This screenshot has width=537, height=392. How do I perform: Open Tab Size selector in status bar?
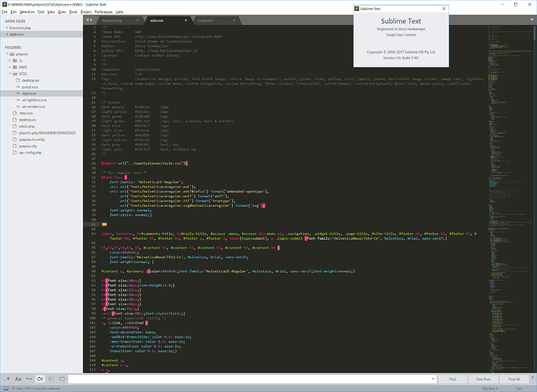[490, 389]
